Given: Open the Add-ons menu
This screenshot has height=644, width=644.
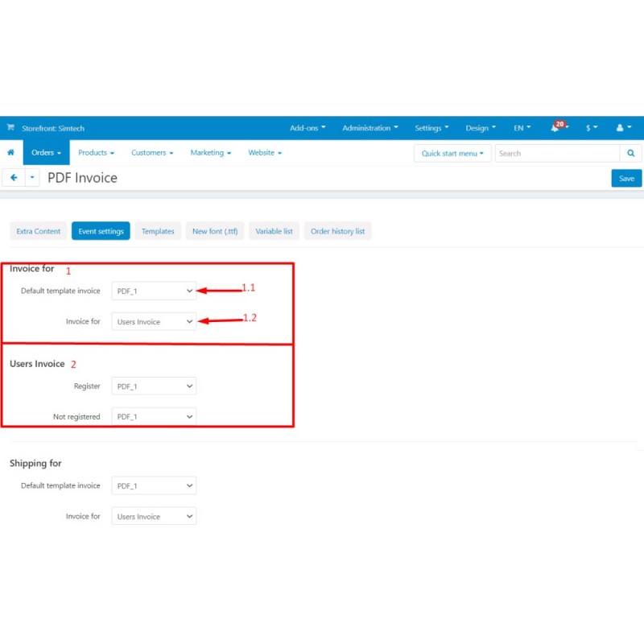Looking at the screenshot, I should [308, 128].
